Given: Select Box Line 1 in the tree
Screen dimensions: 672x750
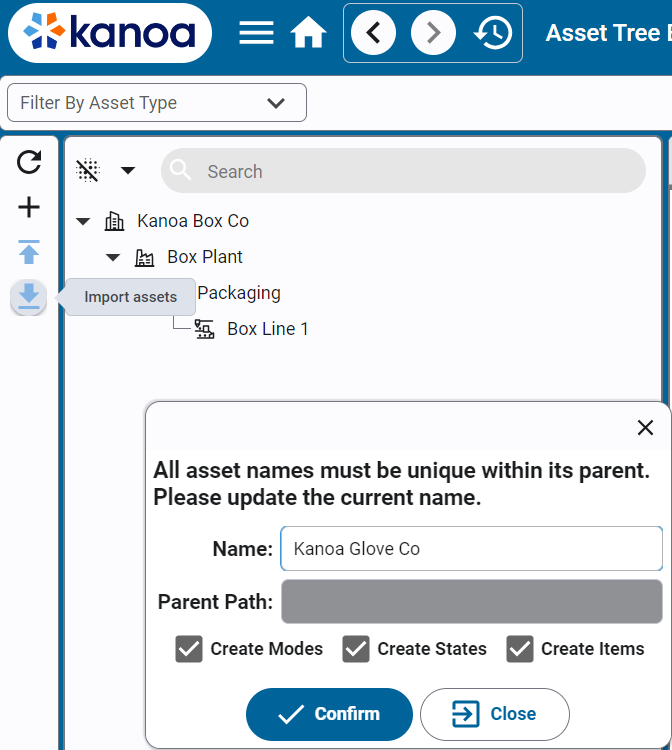Looking at the screenshot, I should (268, 329).
